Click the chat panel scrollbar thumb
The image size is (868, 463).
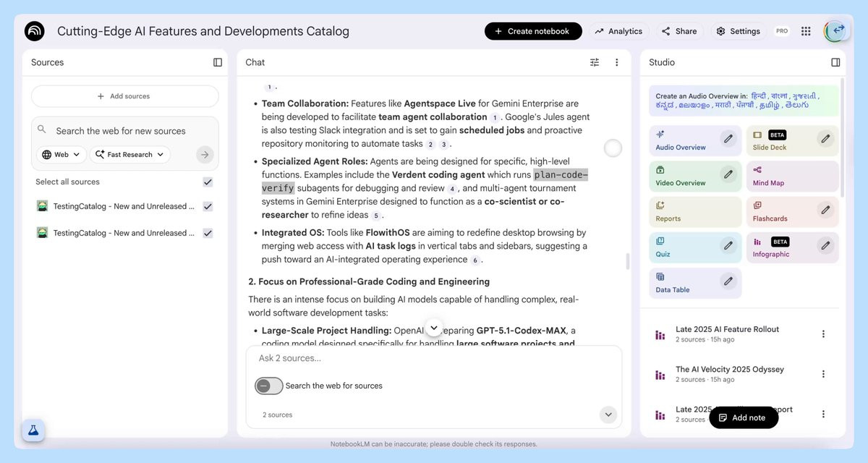tap(627, 261)
